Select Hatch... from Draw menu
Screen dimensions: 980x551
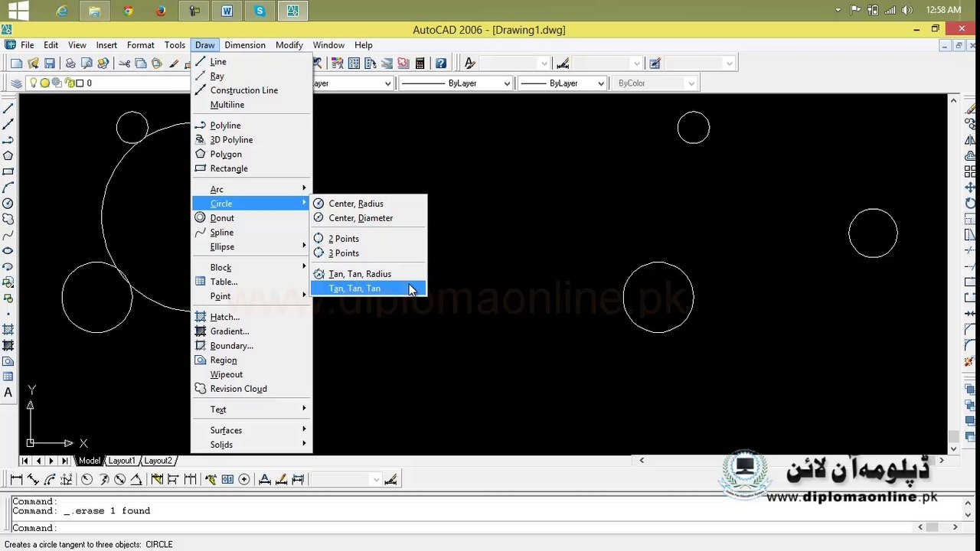click(251, 317)
